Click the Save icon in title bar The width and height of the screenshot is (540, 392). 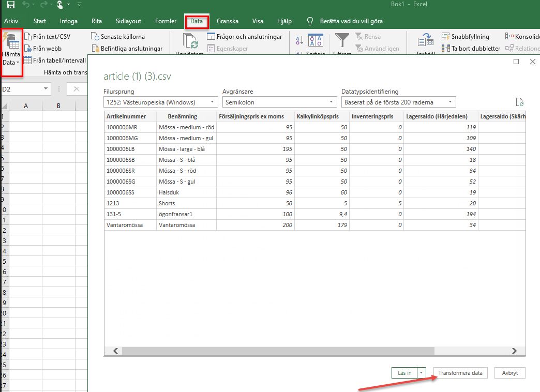[x=10, y=5]
